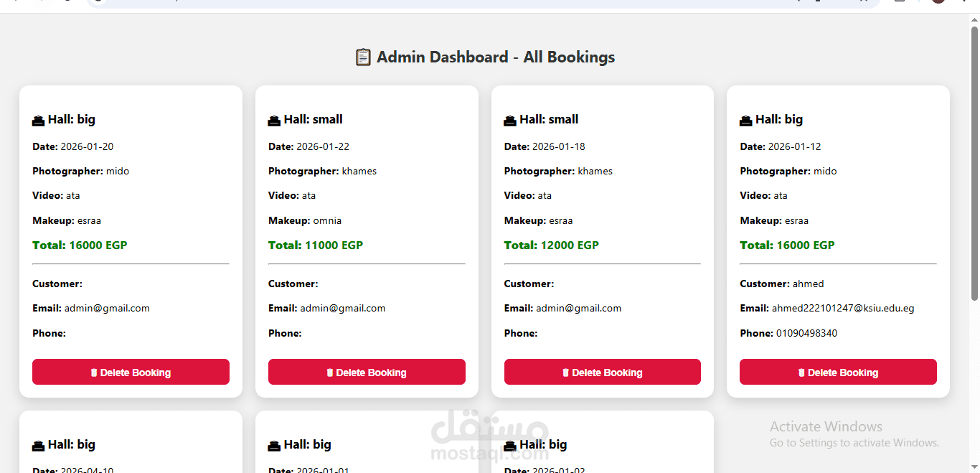Click the clipboard icon beside Admin Dashboard title
Image resolution: width=980 pixels, height=473 pixels.
tap(364, 57)
